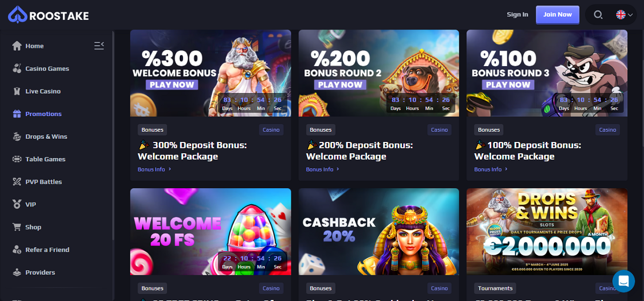This screenshot has height=301, width=644.
Task: Expand Bonus Info under 300% Deposit Bonus
Action: (155, 169)
